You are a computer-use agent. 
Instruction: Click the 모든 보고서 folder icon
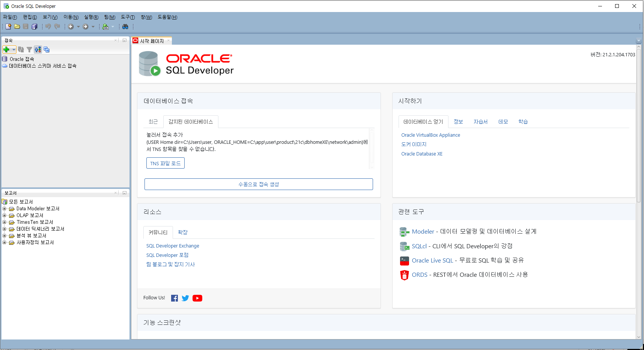pyautogui.click(x=5, y=202)
